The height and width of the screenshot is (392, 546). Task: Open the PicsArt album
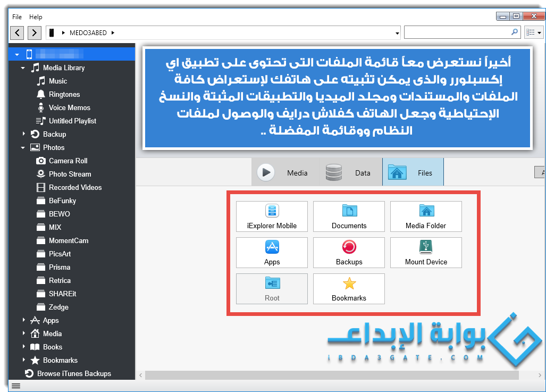point(60,254)
